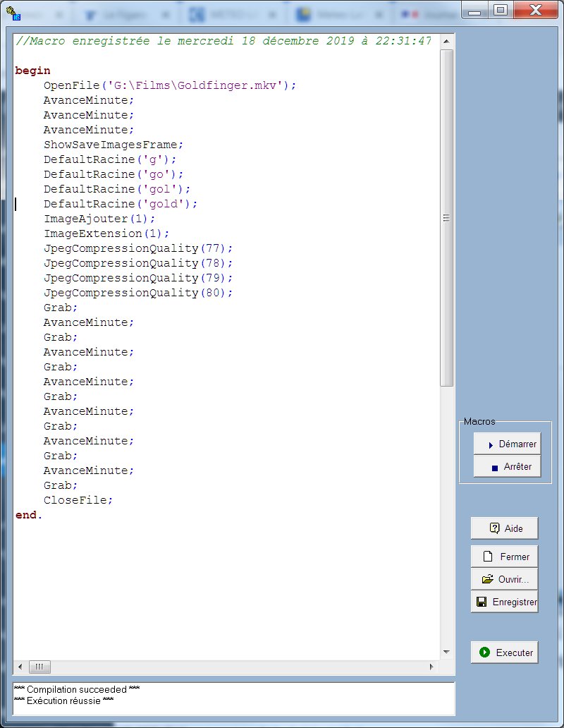
Task: Click the vertical scrollbar up arrow
Action: 446,40
